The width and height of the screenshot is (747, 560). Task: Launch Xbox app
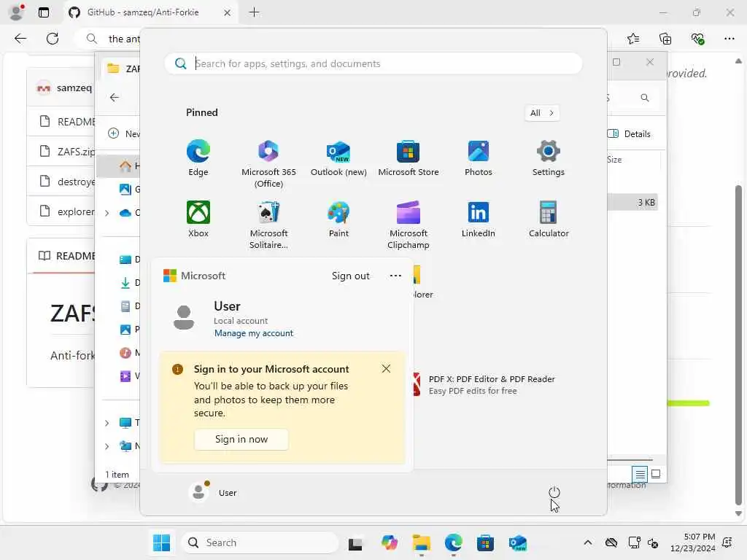click(198, 219)
